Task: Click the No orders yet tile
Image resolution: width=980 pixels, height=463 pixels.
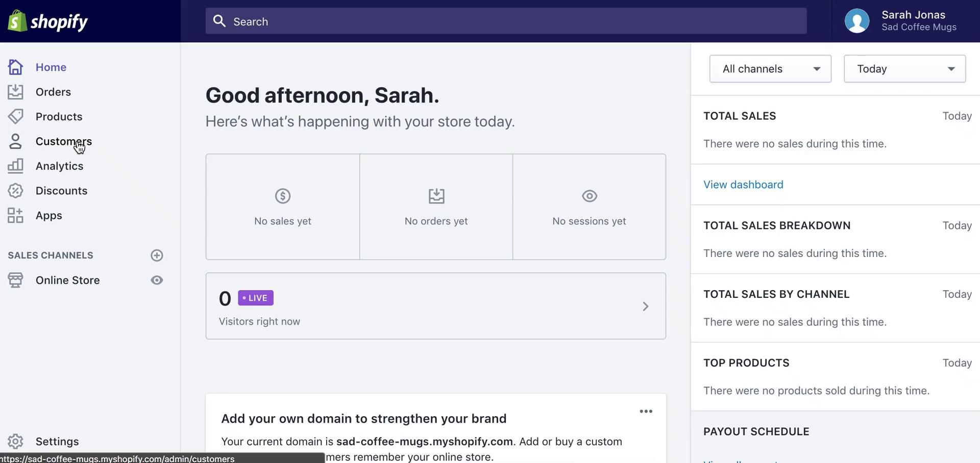Action: click(436, 207)
